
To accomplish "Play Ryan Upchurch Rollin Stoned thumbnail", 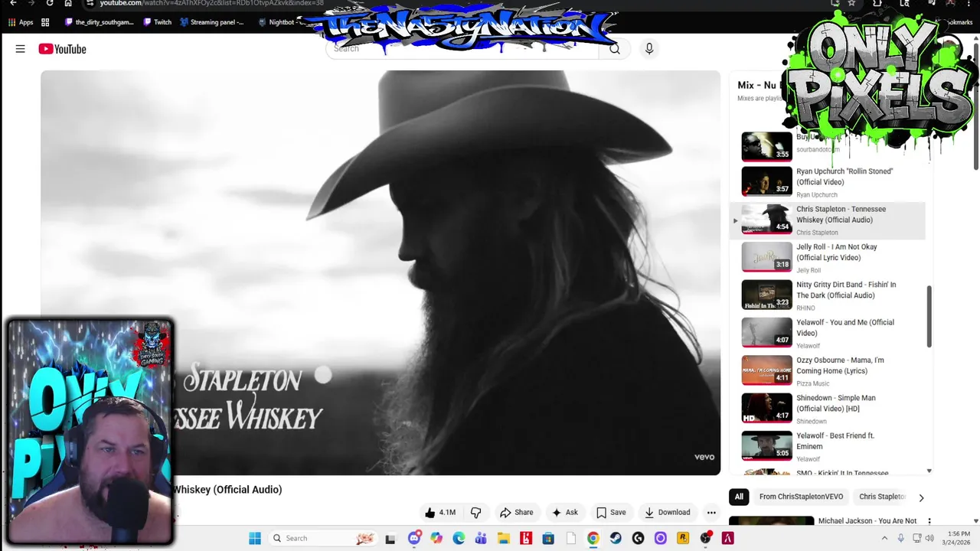I will [766, 181].
